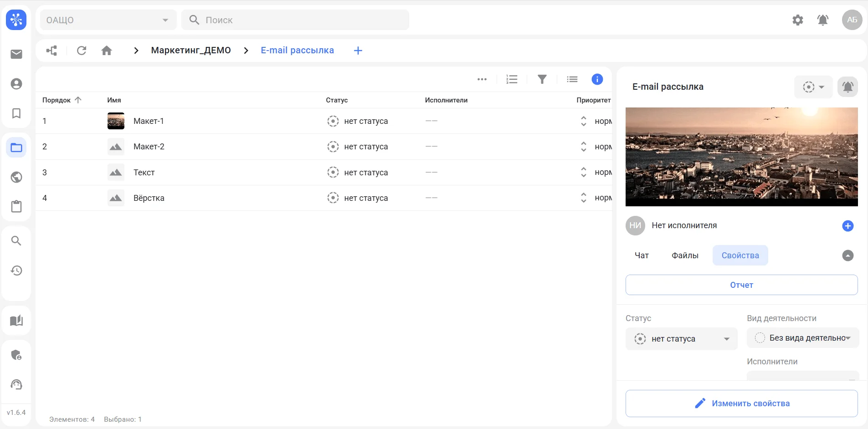The image size is (868, 429).
Task: Open the numbered list view icon
Action: click(512, 79)
